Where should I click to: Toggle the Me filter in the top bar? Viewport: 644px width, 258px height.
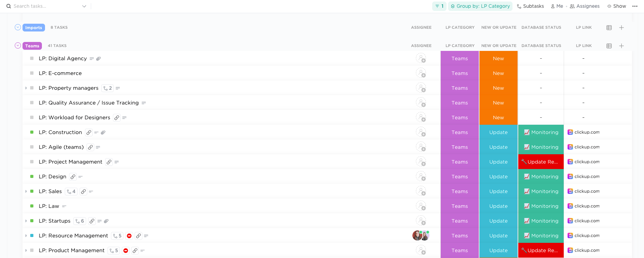tap(557, 6)
